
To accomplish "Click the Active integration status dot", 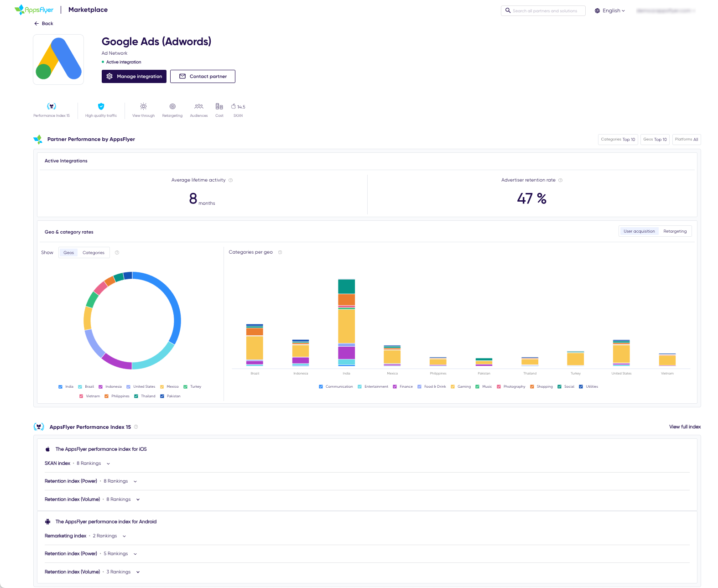I will tap(103, 62).
